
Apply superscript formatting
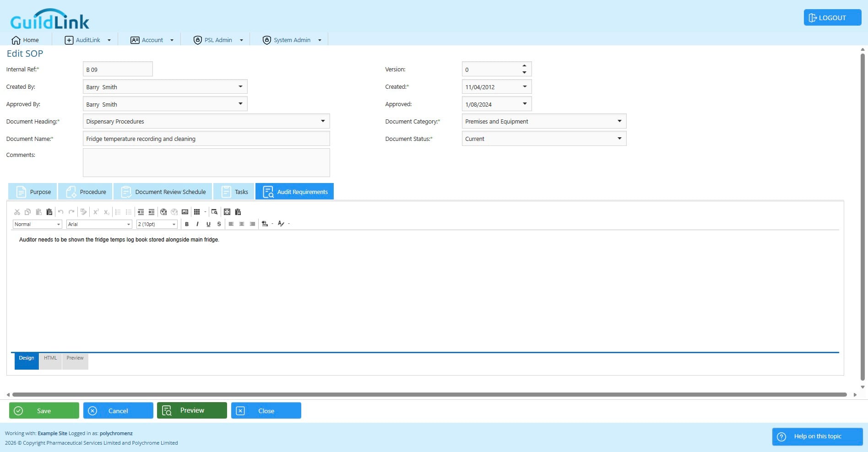pyautogui.click(x=96, y=212)
